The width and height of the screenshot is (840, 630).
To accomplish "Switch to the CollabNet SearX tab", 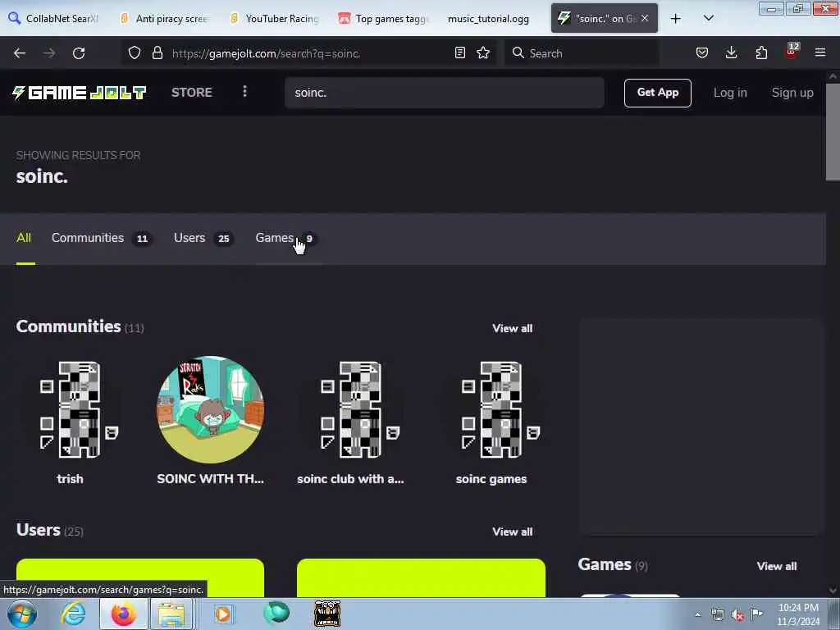I will pos(53,19).
